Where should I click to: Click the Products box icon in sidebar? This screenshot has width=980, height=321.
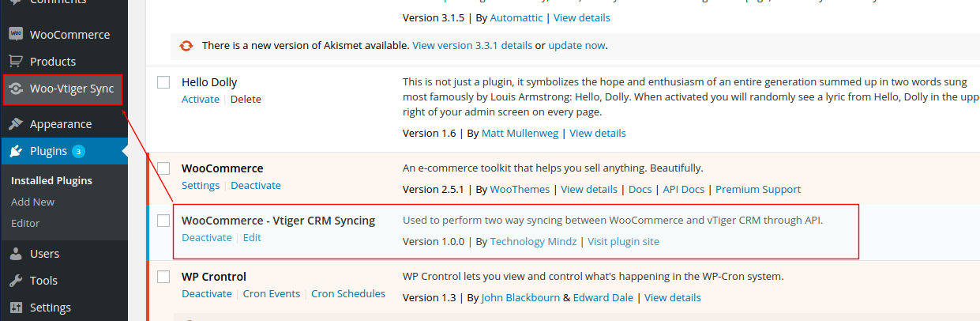click(16, 61)
